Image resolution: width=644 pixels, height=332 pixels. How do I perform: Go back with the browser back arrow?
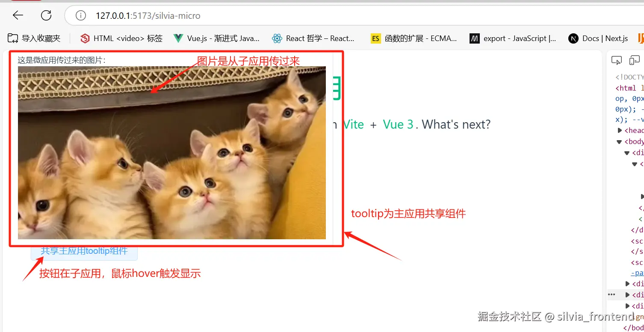[18, 16]
